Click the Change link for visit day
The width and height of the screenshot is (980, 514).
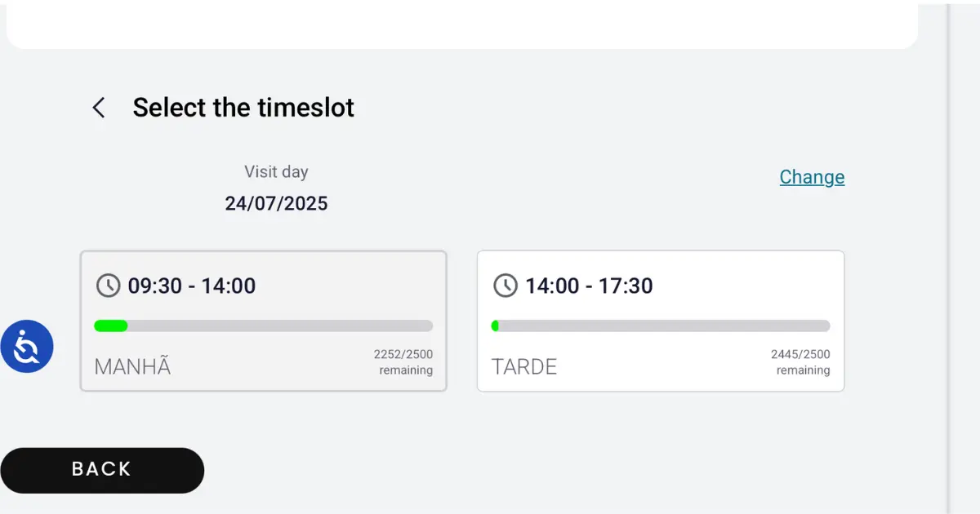(x=812, y=177)
